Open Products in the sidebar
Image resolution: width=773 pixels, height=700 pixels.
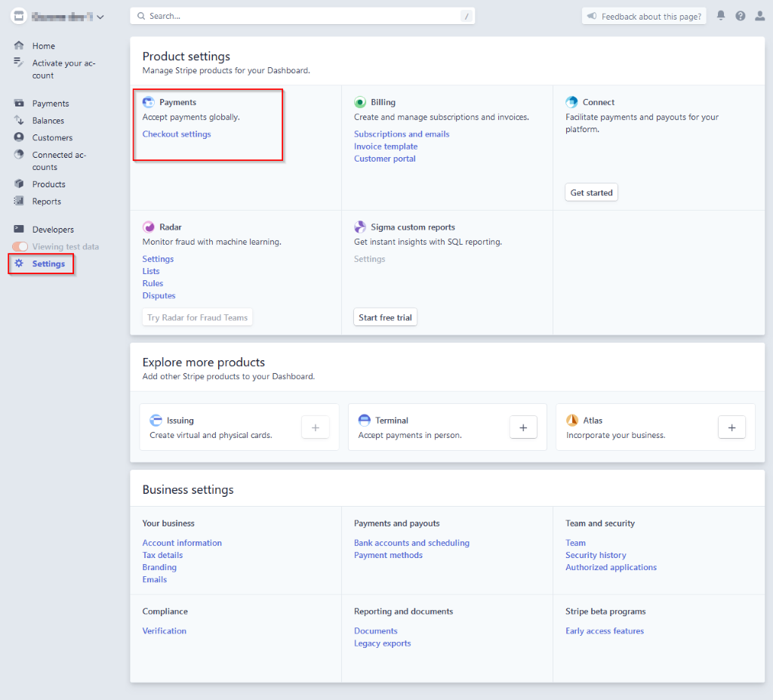coord(48,184)
